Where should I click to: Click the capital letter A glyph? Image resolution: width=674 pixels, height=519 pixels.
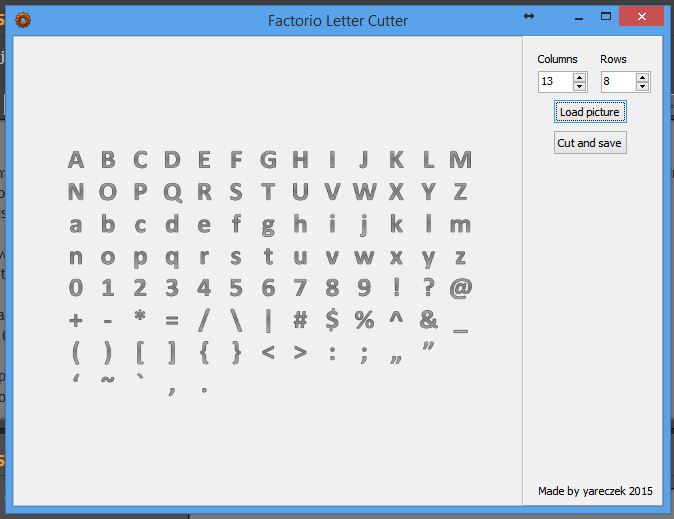[x=76, y=160]
